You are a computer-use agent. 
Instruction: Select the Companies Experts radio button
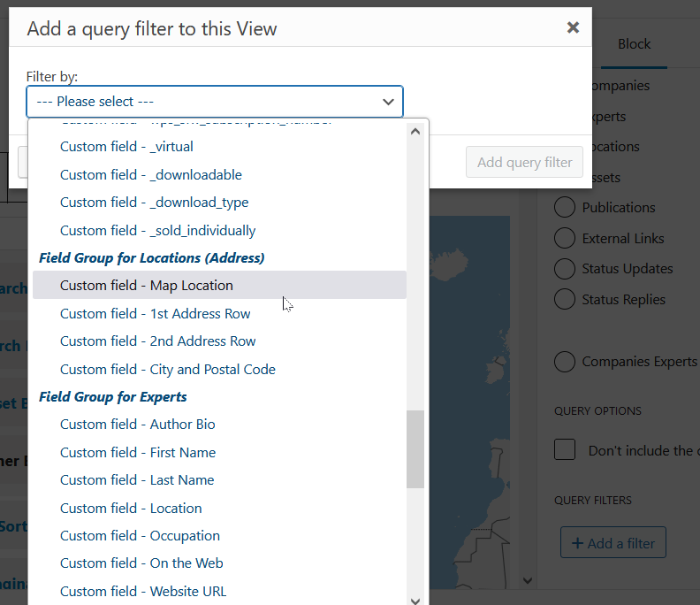point(564,362)
